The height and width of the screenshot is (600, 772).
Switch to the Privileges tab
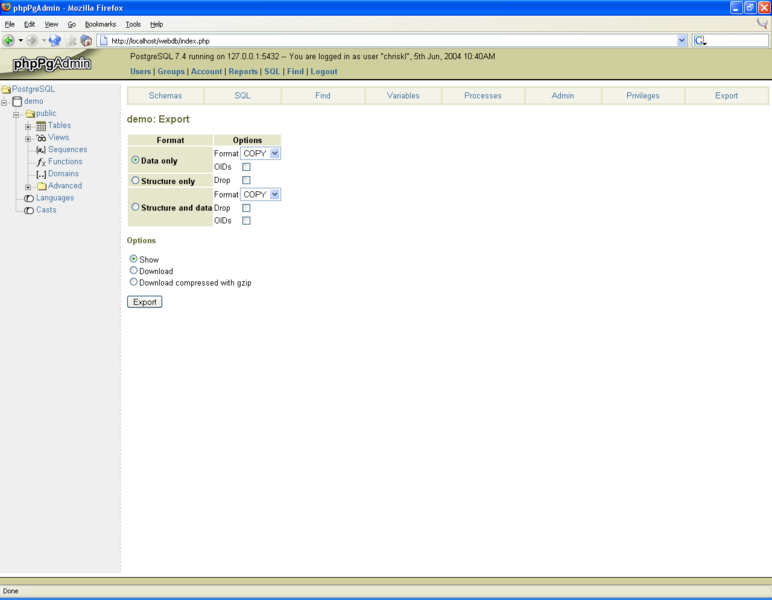[x=643, y=96]
